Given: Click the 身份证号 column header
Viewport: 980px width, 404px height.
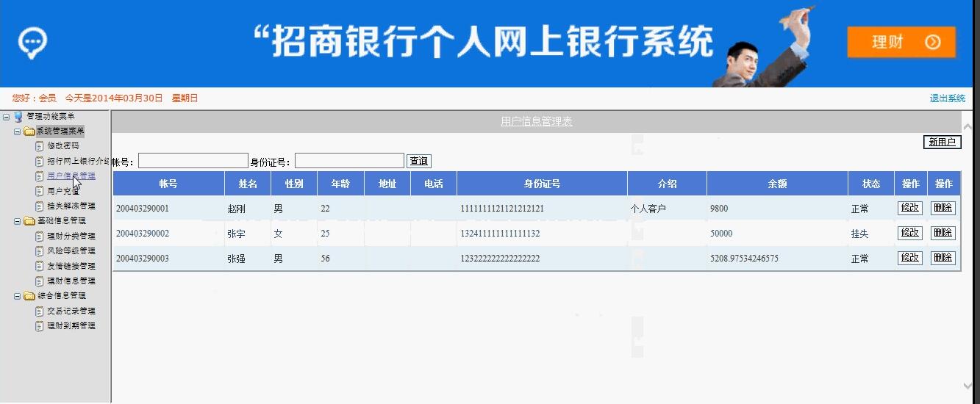Looking at the screenshot, I should pos(542,184).
